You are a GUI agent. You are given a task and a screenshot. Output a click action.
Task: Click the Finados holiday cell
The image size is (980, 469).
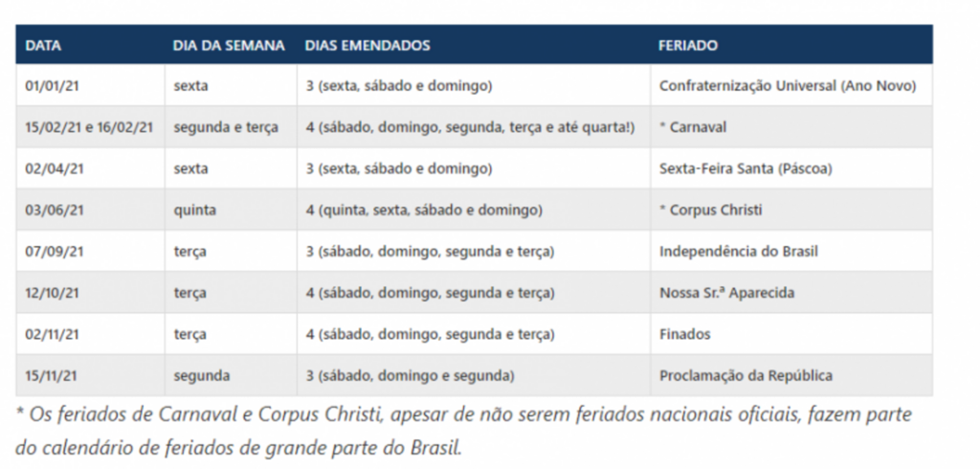point(791,333)
